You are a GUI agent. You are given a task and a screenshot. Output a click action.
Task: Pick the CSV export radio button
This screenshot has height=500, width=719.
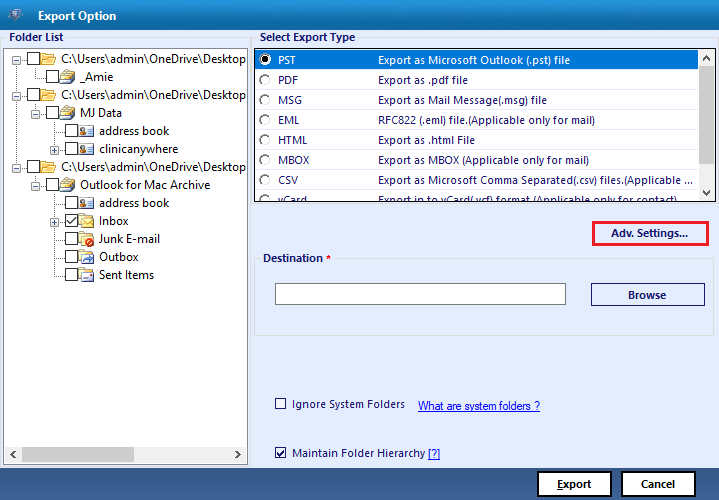coord(265,180)
